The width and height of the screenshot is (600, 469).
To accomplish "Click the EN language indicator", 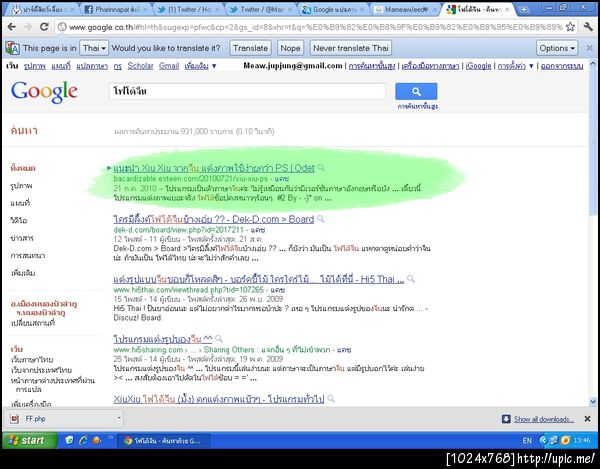I will [527, 441].
